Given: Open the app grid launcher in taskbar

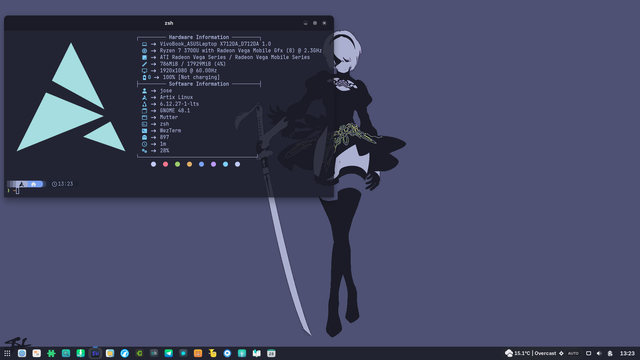Looking at the screenshot, I should click(x=7, y=353).
